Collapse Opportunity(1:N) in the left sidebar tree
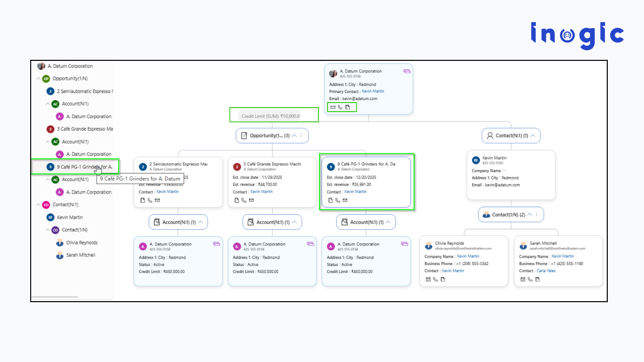This screenshot has height=362, width=644. pos(38,78)
